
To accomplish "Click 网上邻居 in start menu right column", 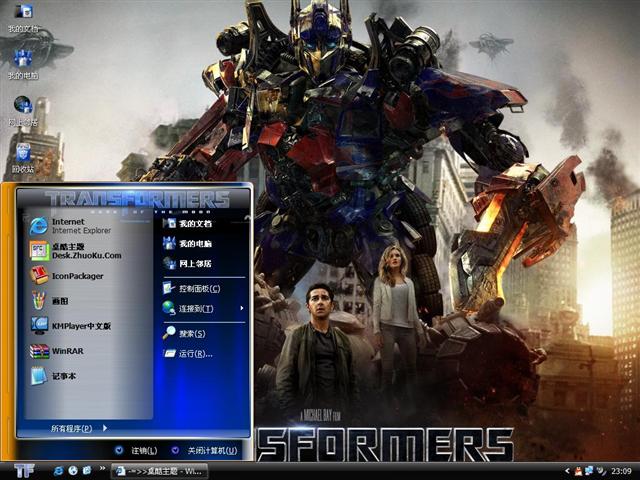I will click(x=187, y=263).
